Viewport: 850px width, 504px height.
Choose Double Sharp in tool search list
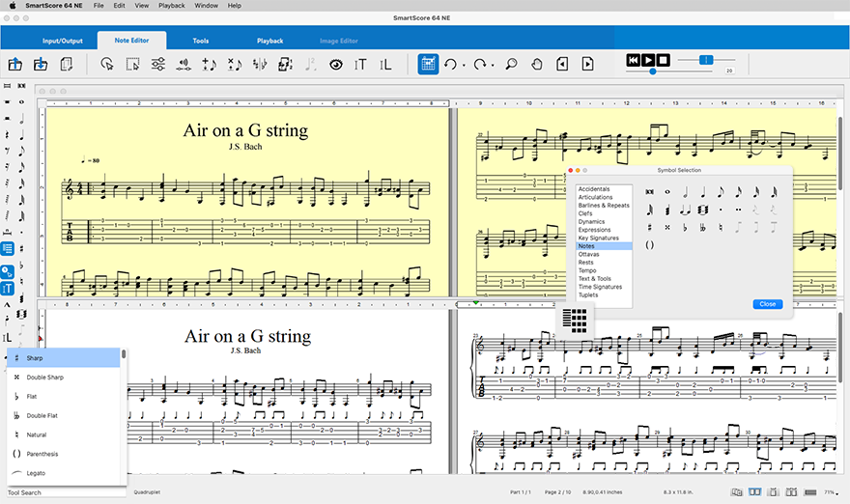[64, 378]
